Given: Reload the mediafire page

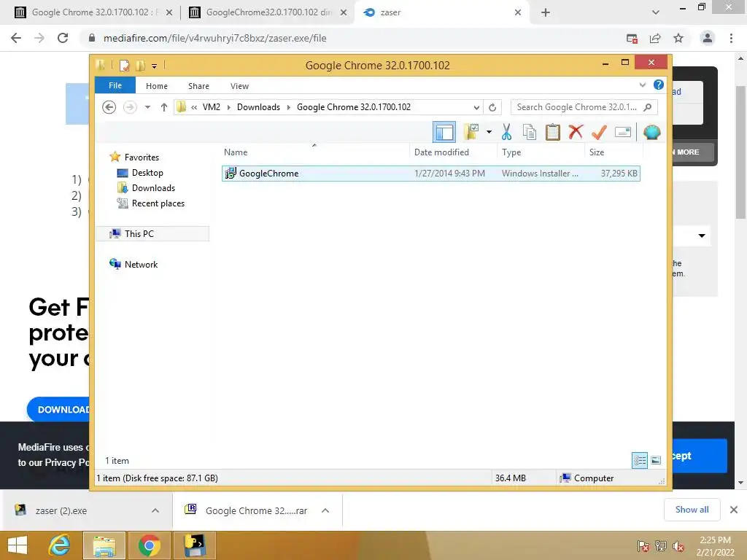Looking at the screenshot, I should pos(63,38).
